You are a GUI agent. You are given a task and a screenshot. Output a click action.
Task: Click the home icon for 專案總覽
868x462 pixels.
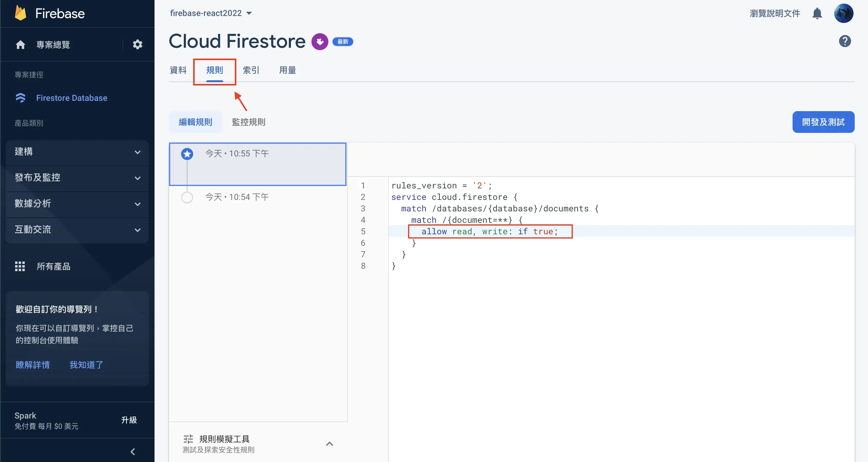pos(21,44)
